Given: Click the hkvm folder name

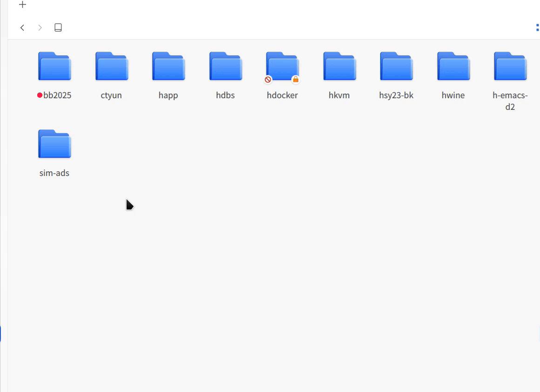Looking at the screenshot, I should click(339, 95).
